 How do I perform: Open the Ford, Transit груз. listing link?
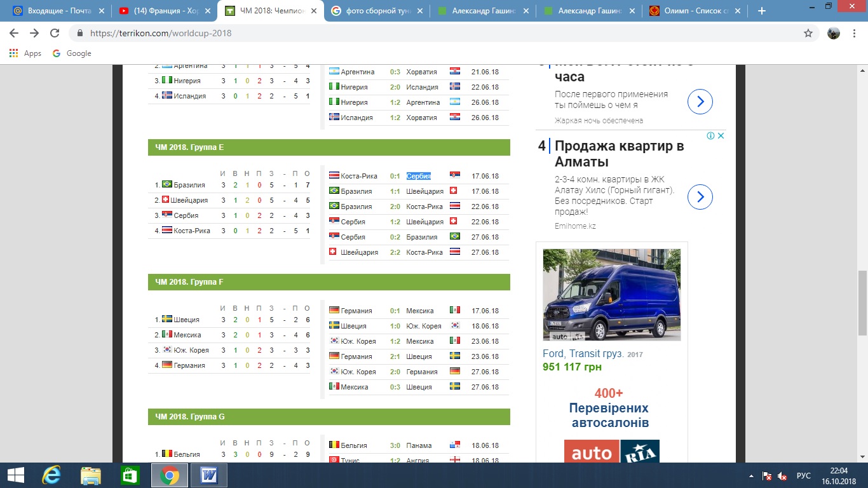tap(583, 354)
